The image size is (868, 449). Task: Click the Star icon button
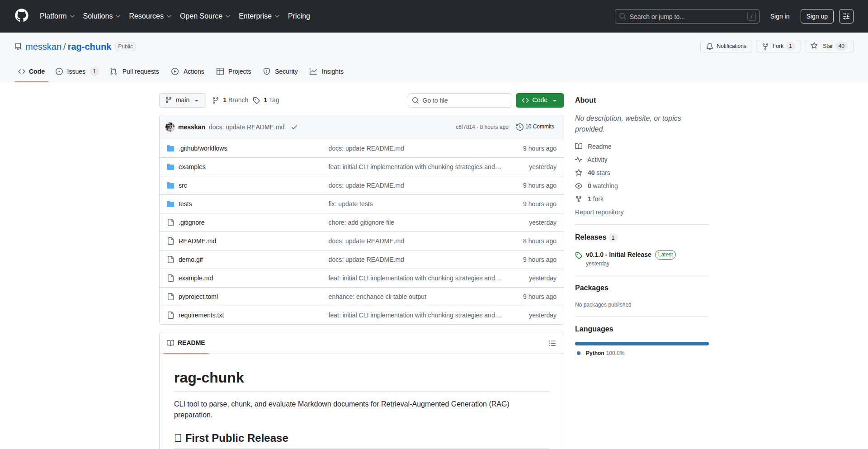click(814, 46)
